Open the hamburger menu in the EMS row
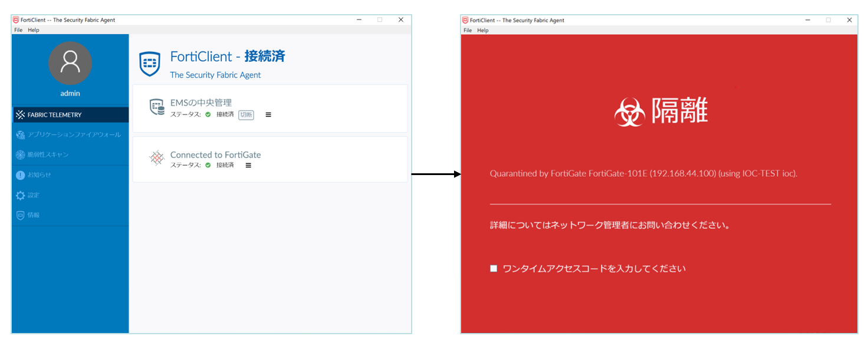Viewport: 868px width, 346px height. (268, 115)
